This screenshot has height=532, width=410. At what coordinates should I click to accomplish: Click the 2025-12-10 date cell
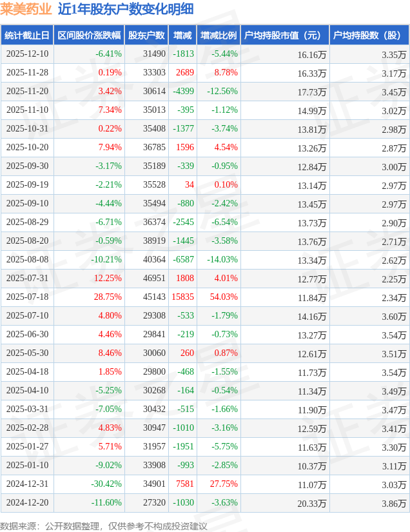[27, 54]
